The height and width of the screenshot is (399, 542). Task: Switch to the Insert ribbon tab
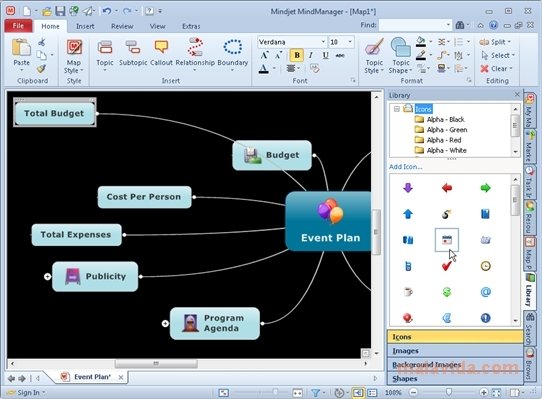(x=85, y=26)
